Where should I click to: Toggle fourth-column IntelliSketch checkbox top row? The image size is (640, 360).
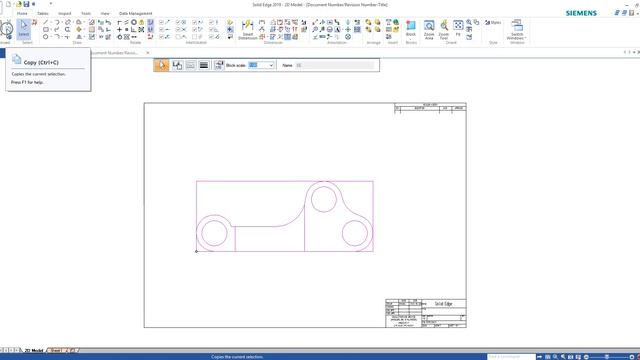(x=211, y=22)
